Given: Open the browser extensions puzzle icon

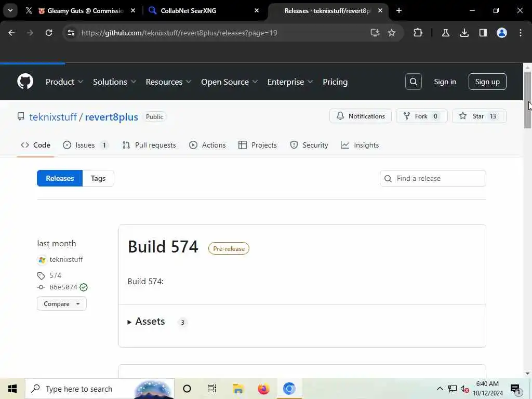Looking at the screenshot, I should coord(418,33).
